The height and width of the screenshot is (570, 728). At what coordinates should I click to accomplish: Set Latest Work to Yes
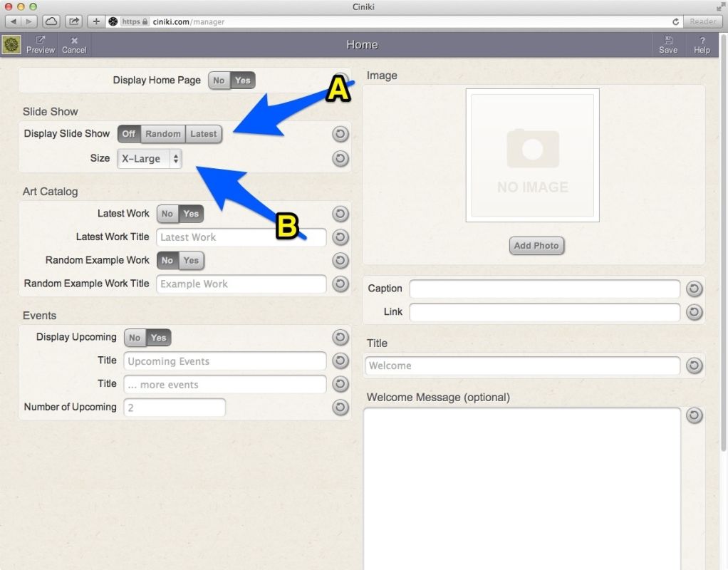pos(192,214)
